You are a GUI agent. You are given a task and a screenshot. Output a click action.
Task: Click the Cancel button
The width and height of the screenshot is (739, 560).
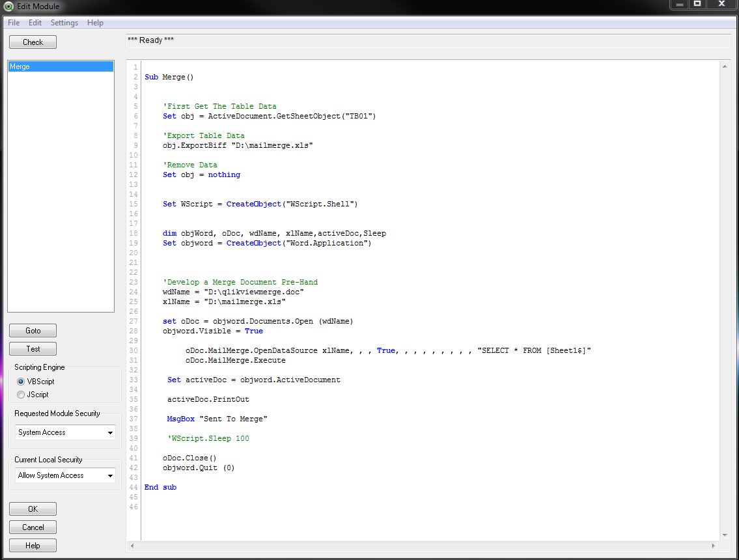coord(33,527)
